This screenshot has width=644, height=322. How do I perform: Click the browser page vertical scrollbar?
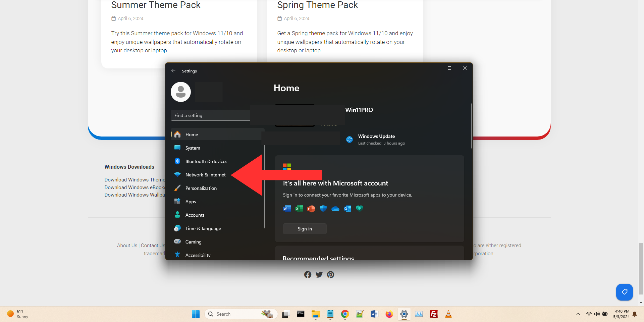641,268
